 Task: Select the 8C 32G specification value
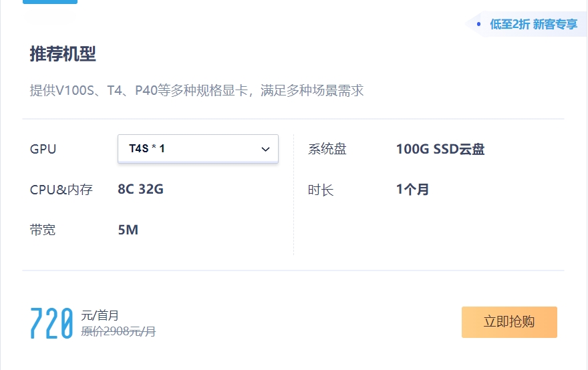(x=140, y=189)
